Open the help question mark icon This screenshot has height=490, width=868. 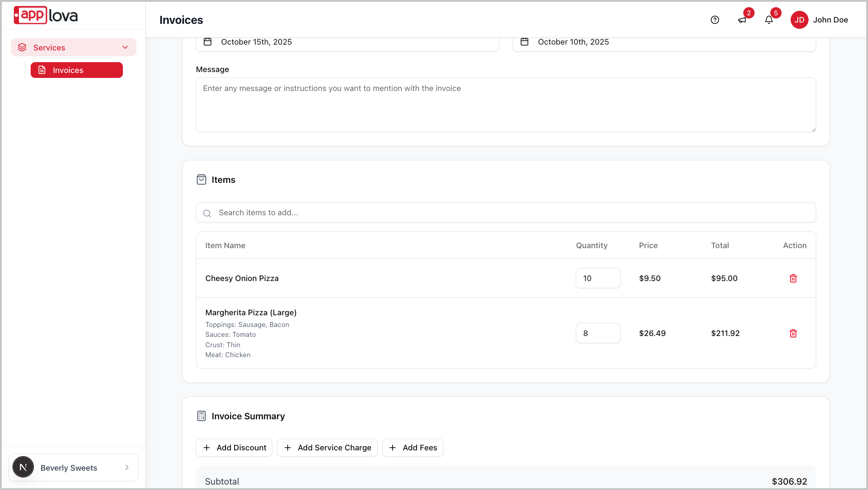pos(714,20)
